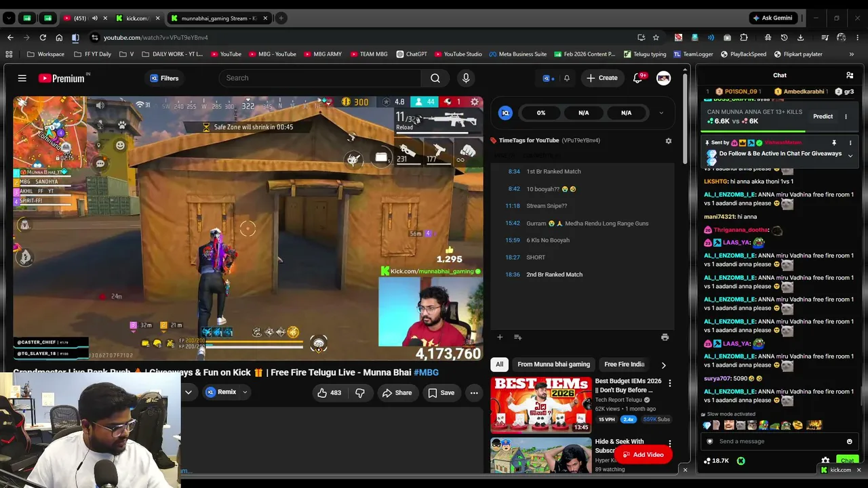
Task: Click Ask Gemini in the browser
Action: (x=772, y=18)
